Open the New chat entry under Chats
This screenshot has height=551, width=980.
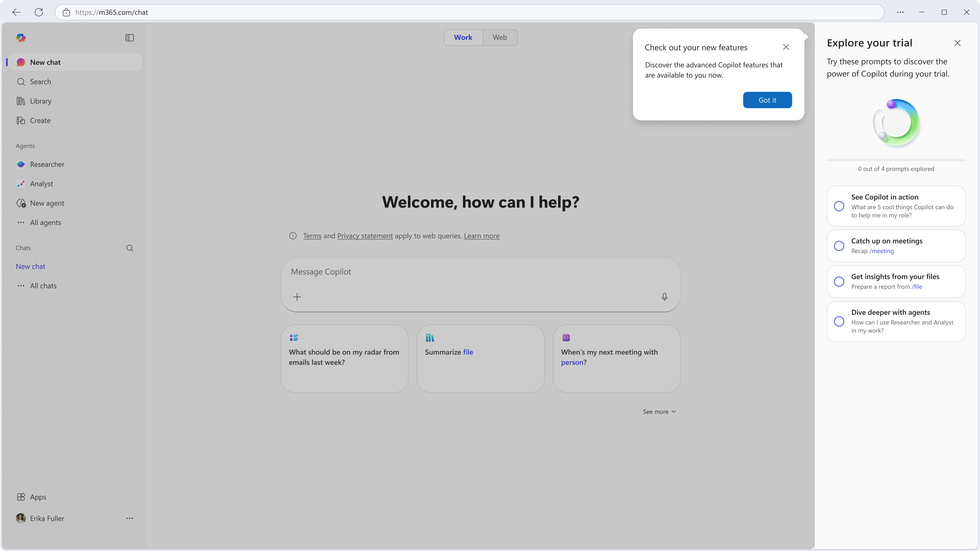click(x=30, y=267)
